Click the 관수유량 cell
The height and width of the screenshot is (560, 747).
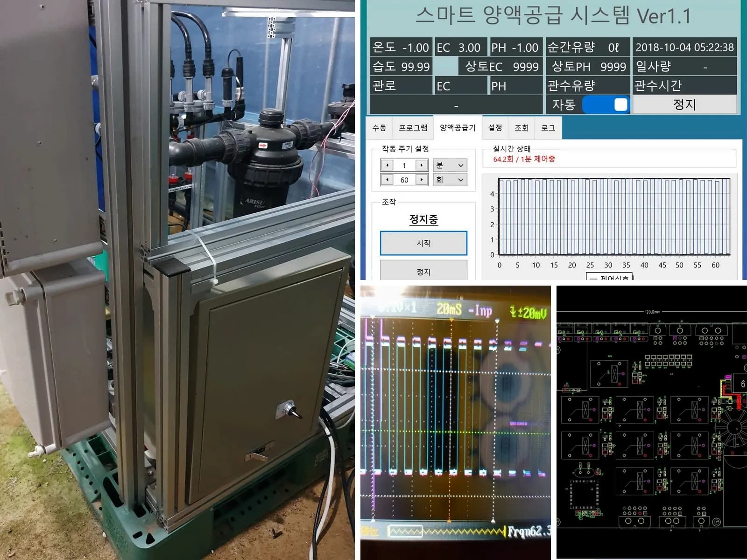[x=587, y=85]
